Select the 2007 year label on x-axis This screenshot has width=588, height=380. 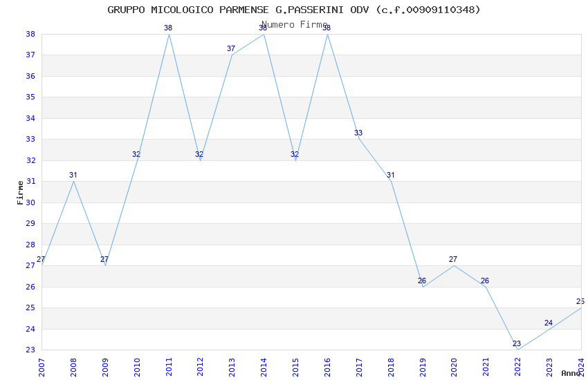tap(42, 367)
